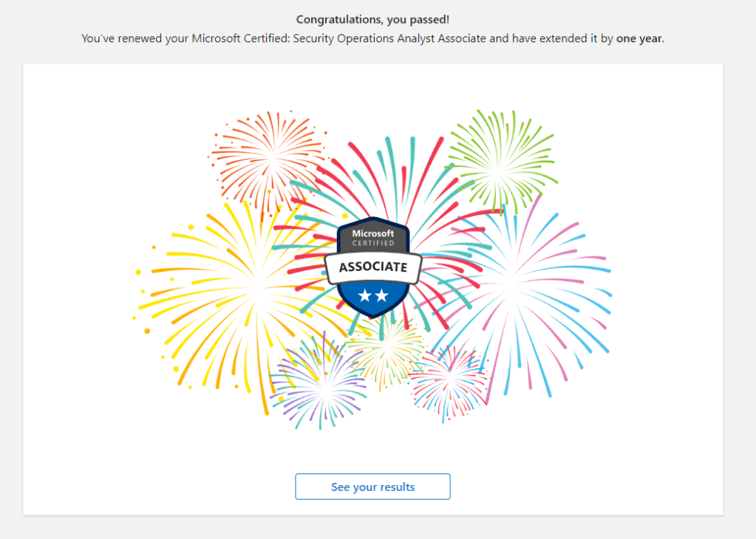Click the Congratulations, you passed! heading
Image resolution: width=756 pixels, height=539 pixels.
pyautogui.click(x=372, y=19)
